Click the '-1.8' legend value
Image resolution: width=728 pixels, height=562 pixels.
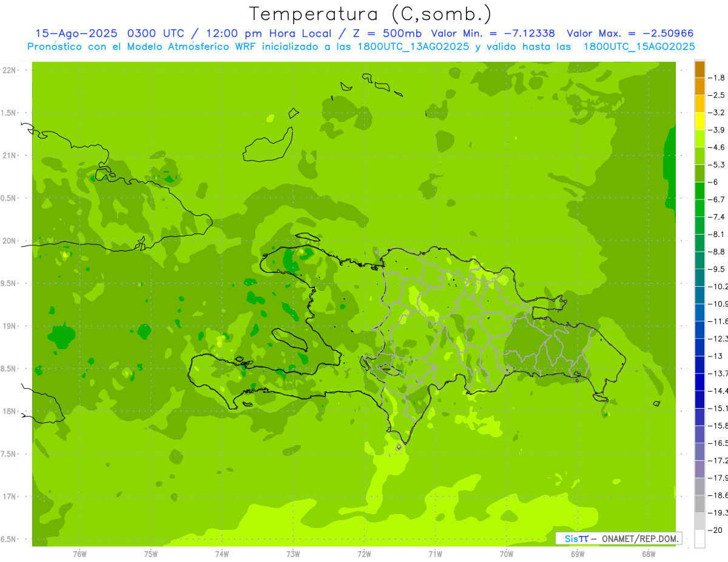[718, 78]
